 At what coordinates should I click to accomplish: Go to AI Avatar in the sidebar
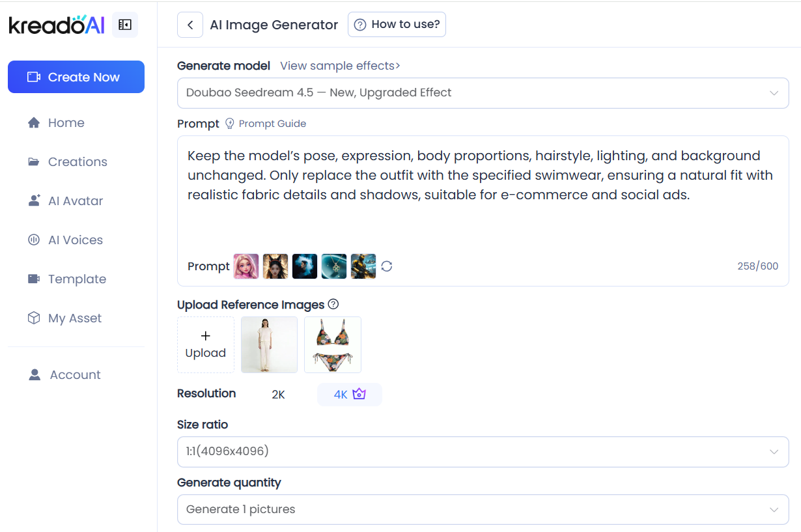click(x=76, y=201)
